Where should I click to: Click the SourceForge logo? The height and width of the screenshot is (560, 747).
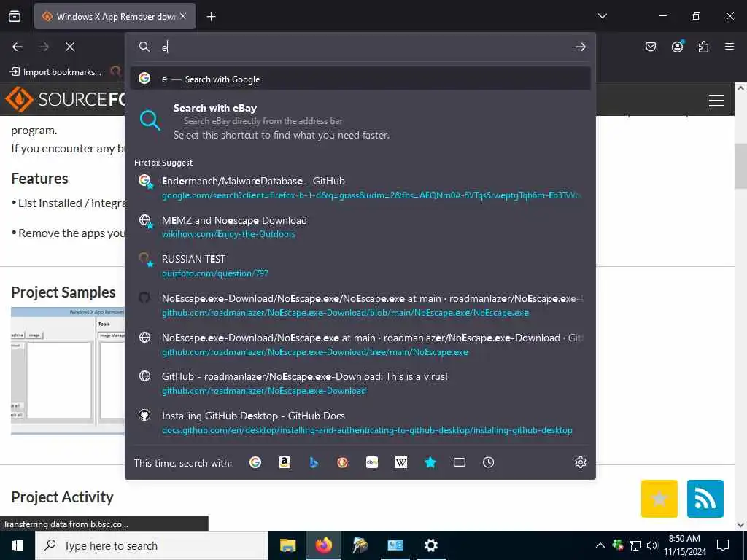point(65,99)
